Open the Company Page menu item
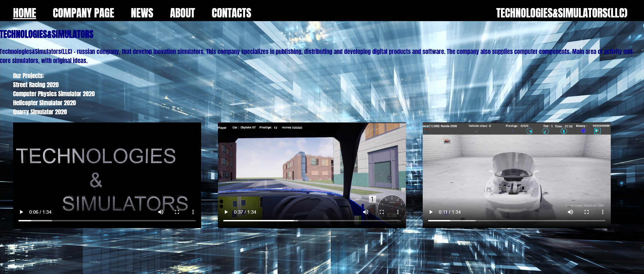The height and width of the screenshot is (274, 644). click(84, 13)
